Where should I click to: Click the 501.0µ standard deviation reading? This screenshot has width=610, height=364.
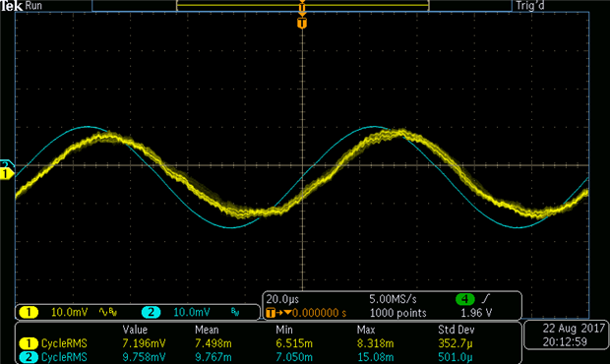(456, 357)
